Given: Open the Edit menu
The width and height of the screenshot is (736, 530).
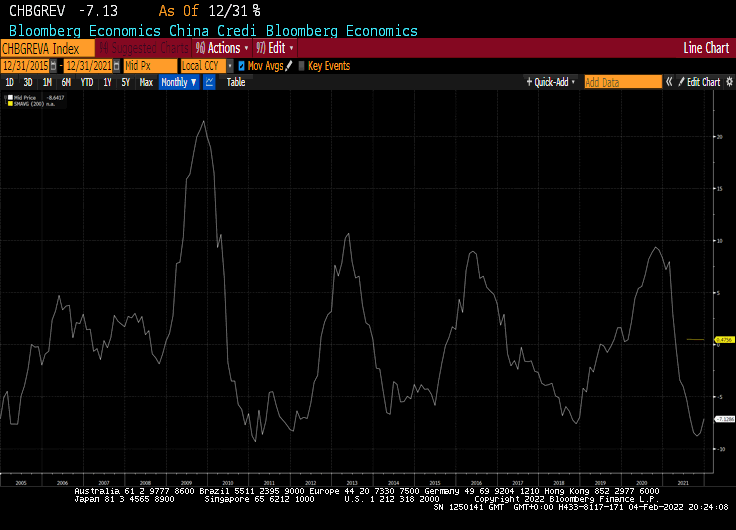Looking at the screenshot, I should tap(275, 48).
